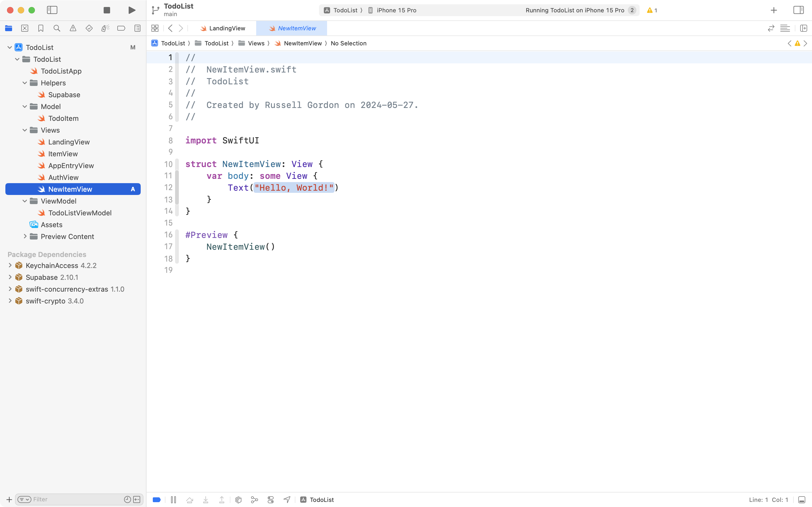Toggle the right inspector panel
Viewport: 812px width, 507px height.
point(798,10)
